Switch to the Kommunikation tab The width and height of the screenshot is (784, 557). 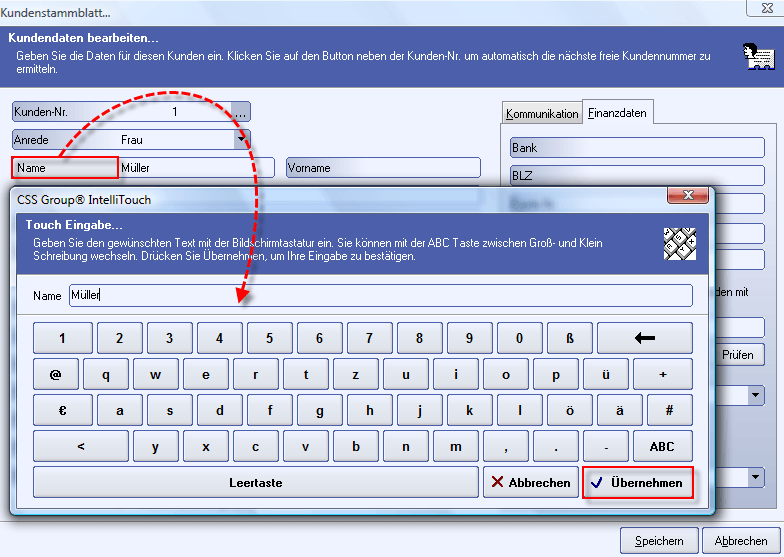[x=542, y=114]
